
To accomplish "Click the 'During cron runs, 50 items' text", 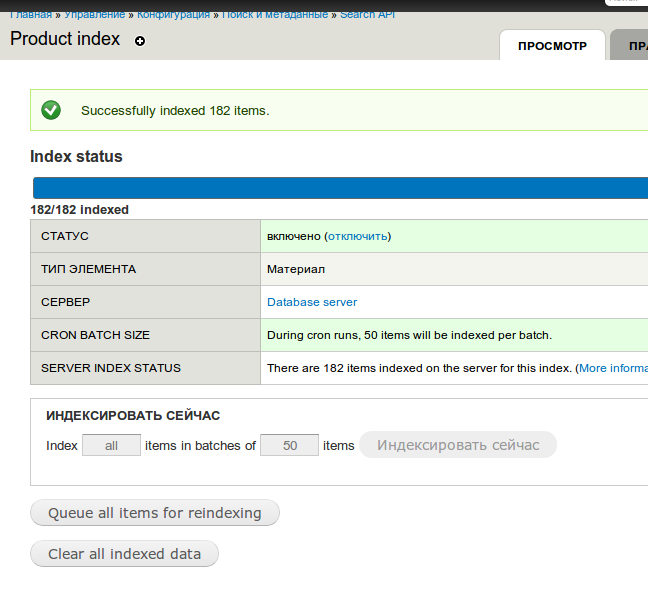I will [x=409, y=335].
